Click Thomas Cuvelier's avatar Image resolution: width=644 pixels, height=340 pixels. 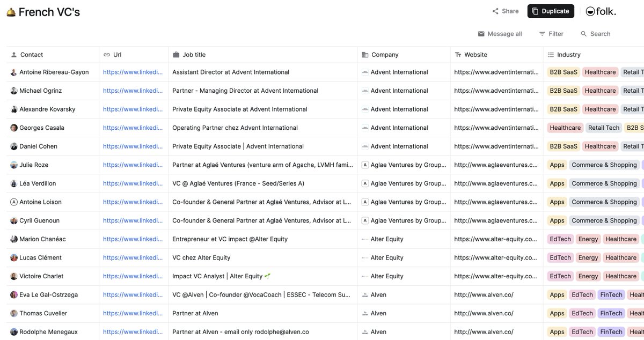coord(14,313)
